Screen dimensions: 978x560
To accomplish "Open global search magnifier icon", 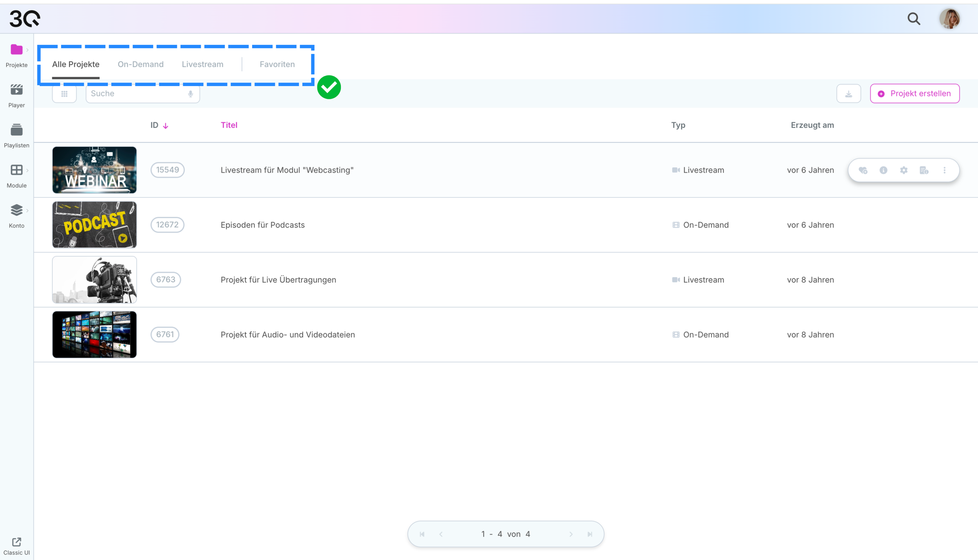I will point(914,19).
